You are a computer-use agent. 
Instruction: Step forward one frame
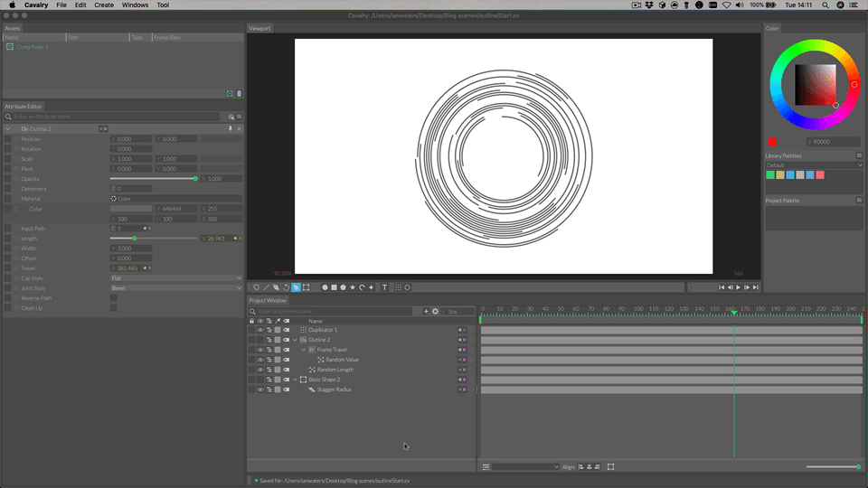coord(747,287)
